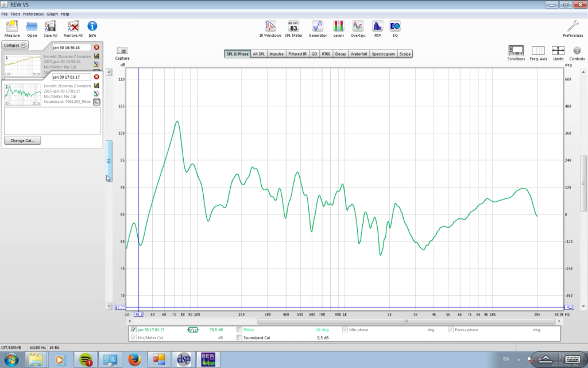Click the jan 30 17:01:17 name field
The height and width of the screenshot is (368, 588).
pyautogui.click(x=71, y=76)
